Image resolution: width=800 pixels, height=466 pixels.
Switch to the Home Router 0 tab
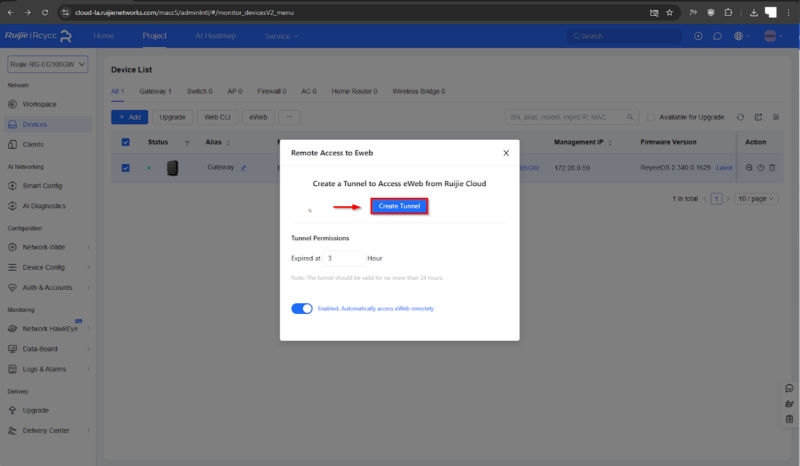point(354,91)
